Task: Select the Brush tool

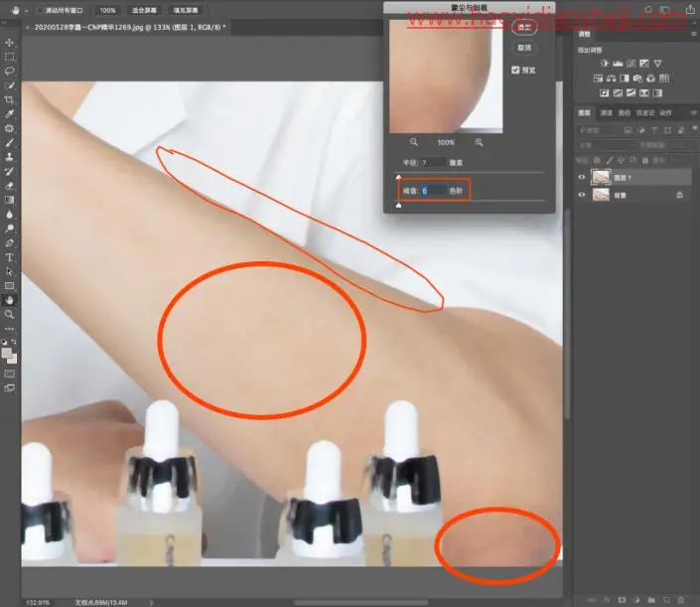Action: coord(9,142)
